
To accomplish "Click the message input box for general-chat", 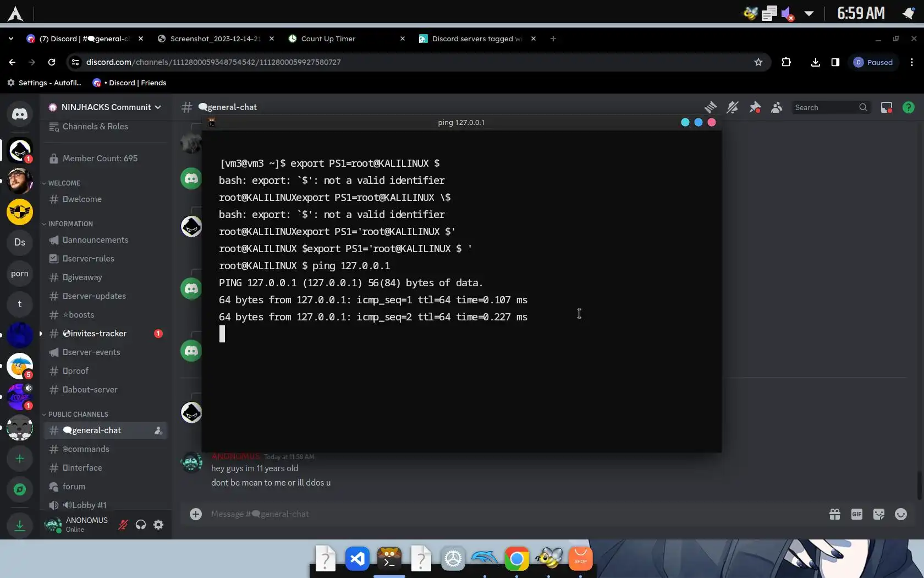I will click(512, 514).
